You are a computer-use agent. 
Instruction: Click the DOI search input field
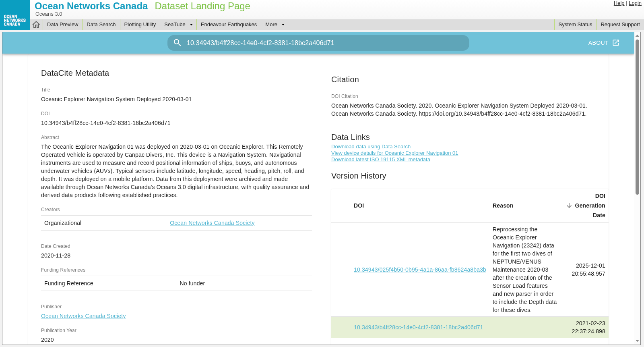pos(318,43)
